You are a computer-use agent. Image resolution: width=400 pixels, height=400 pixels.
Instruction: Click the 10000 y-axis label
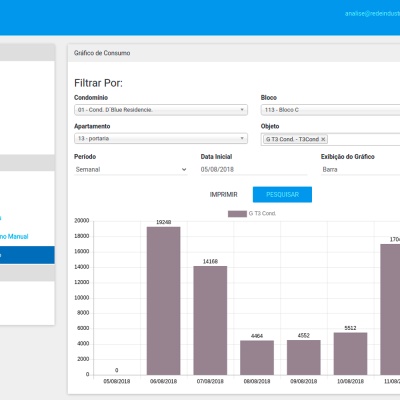(82, 298)
